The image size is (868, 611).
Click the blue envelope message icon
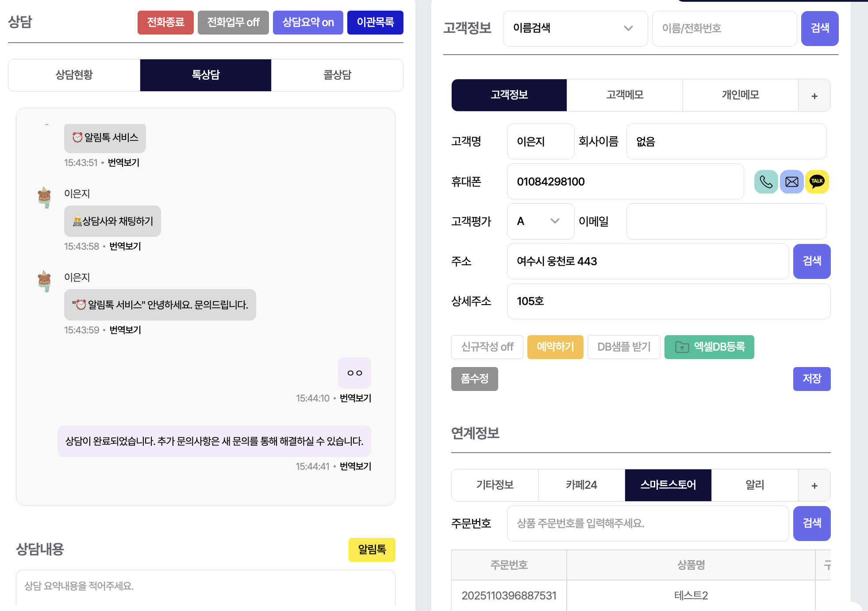click(791, 182)
